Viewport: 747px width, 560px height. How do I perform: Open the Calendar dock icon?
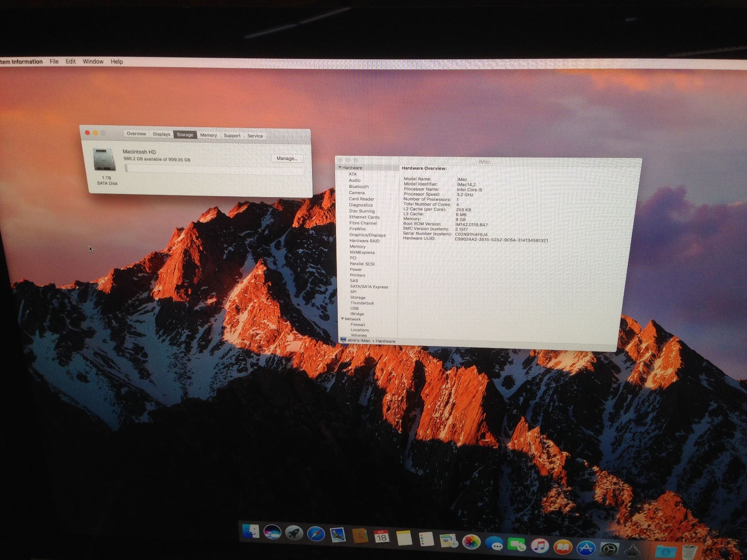pos(381,537)
